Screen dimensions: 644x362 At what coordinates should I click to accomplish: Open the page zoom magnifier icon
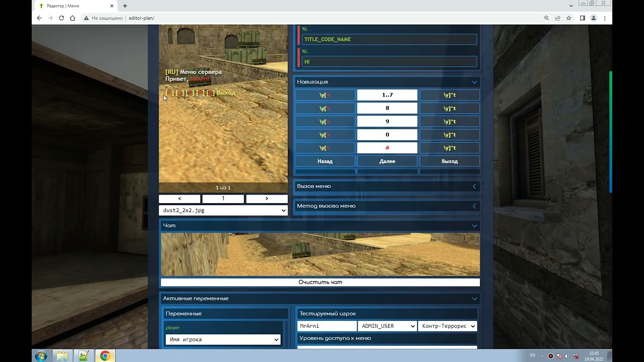point(546,18)
